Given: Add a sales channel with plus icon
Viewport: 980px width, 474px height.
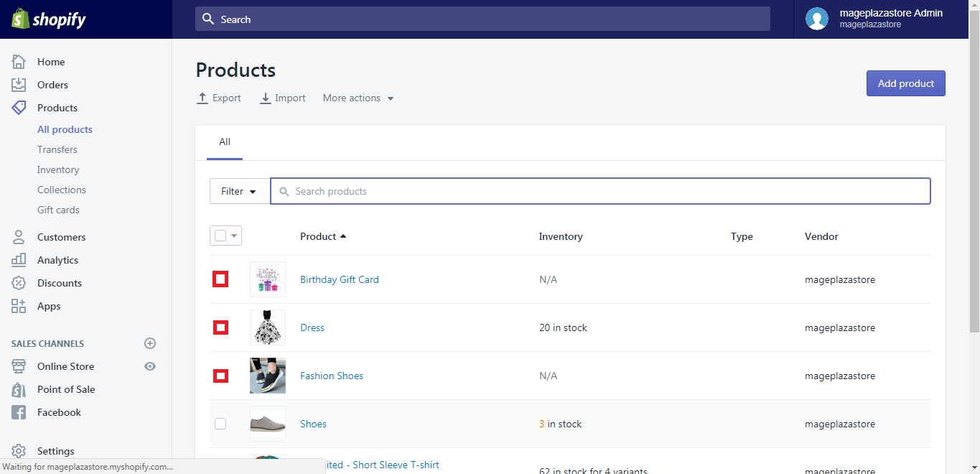Looking at the screenshot, I should [150, 343].
